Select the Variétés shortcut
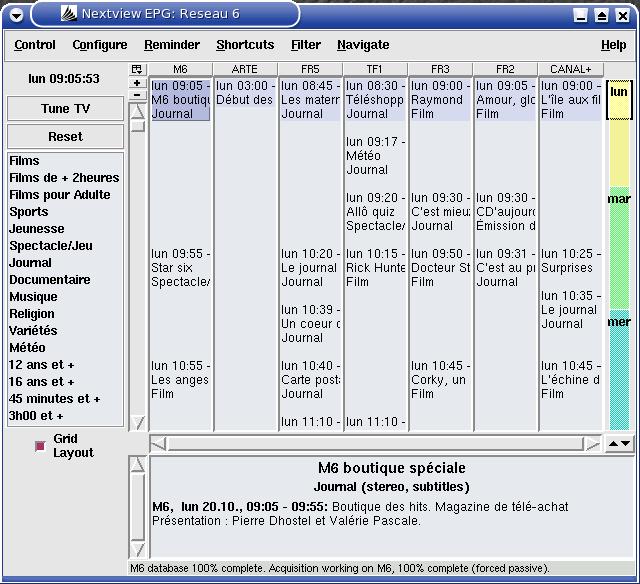Viewport: 640px width, 584px height. (65, 331)
